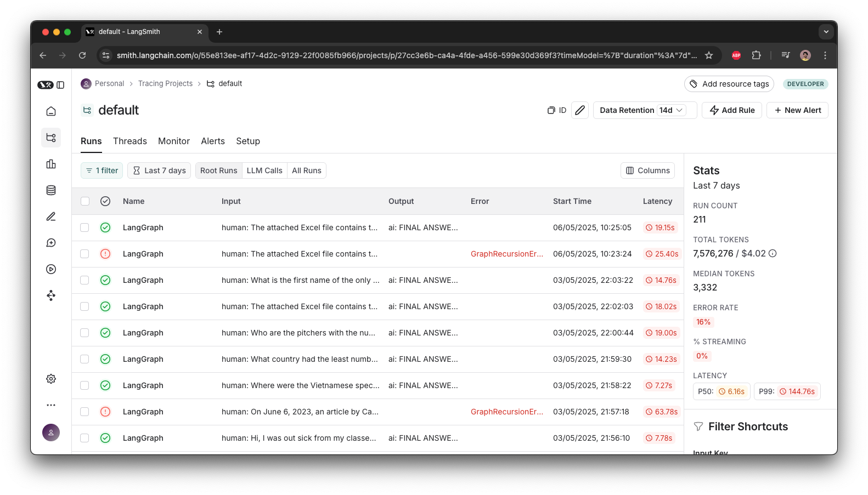Check the row started at 21:58:22
This screenshot has width=868, height=495.
click(x=84, y=385)
